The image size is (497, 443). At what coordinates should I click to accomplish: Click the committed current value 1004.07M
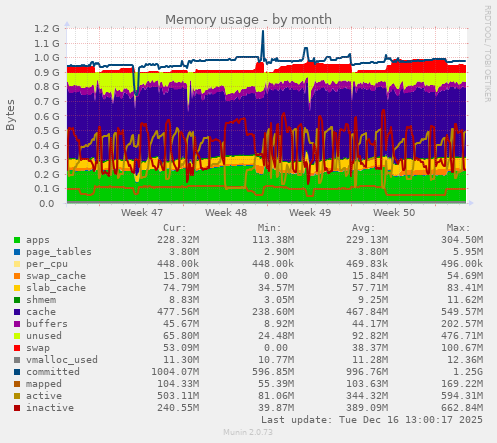point(175,372)
